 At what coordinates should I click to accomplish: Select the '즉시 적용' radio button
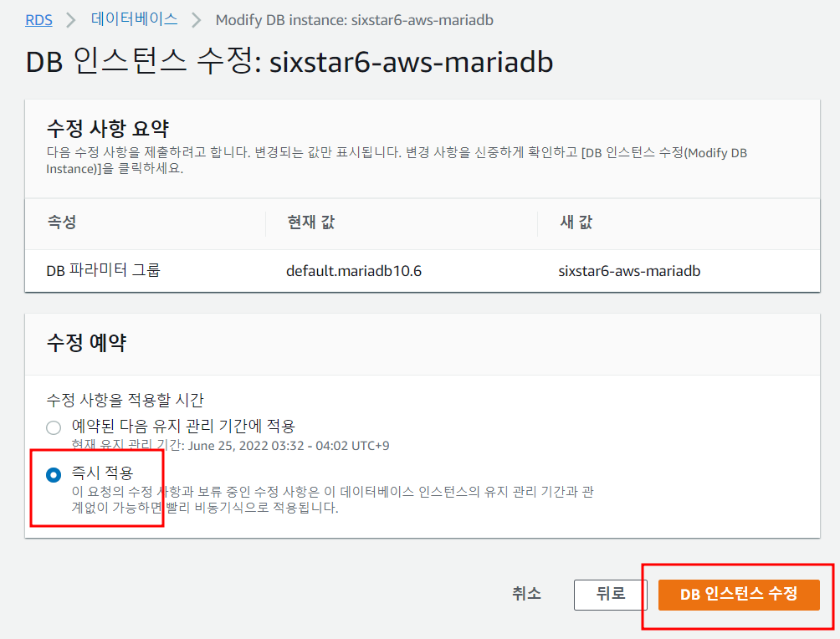54,475
